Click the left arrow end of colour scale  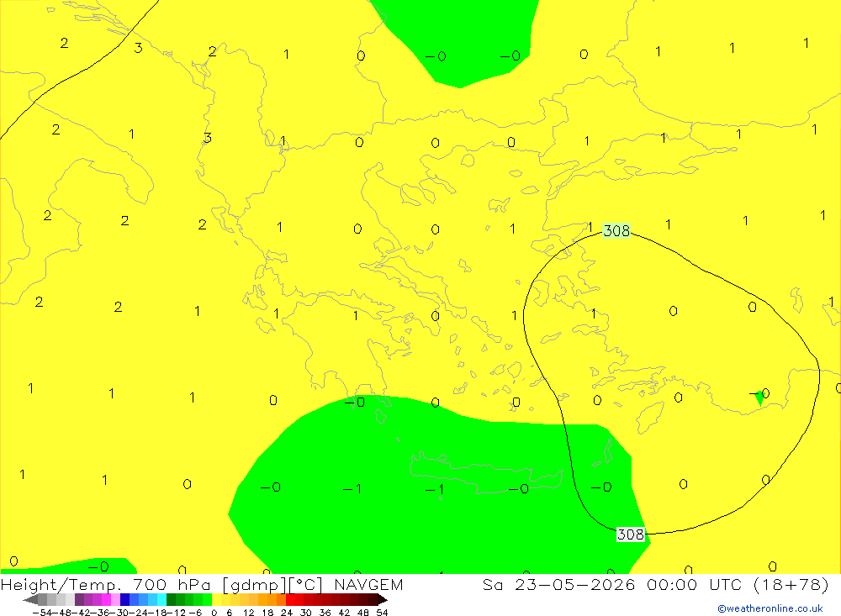tap(30, 600)
